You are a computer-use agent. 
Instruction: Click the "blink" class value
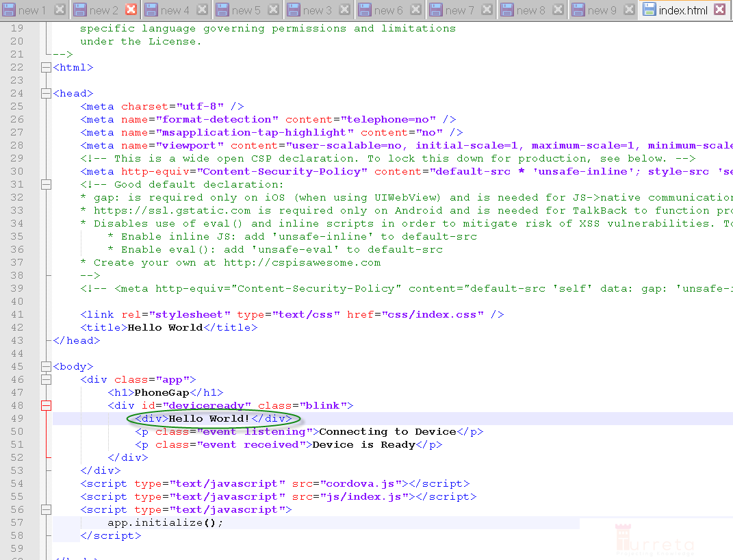[x=323, y=406]
